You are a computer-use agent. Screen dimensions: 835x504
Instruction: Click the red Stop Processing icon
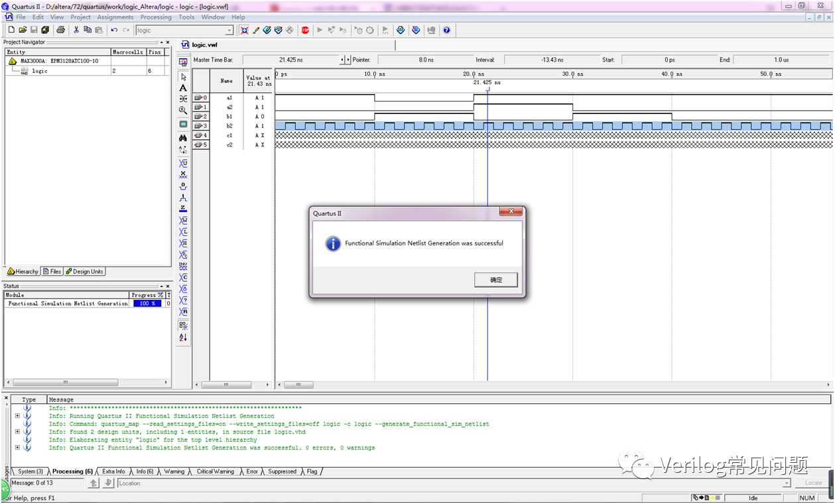tap(305, 30)
